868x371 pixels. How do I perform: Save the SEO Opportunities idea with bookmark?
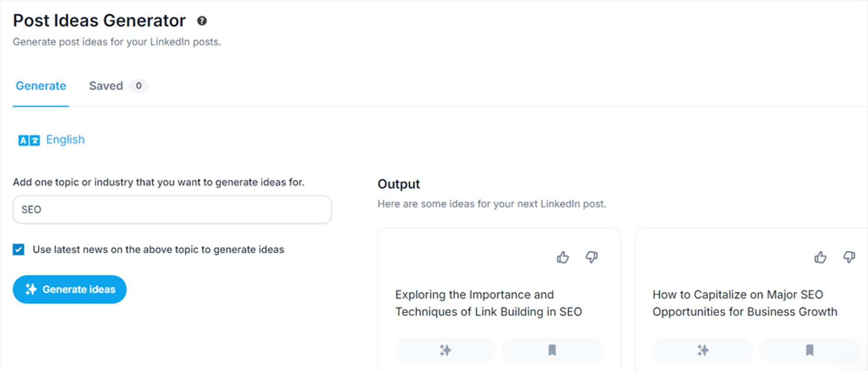(x=809, y=350)
